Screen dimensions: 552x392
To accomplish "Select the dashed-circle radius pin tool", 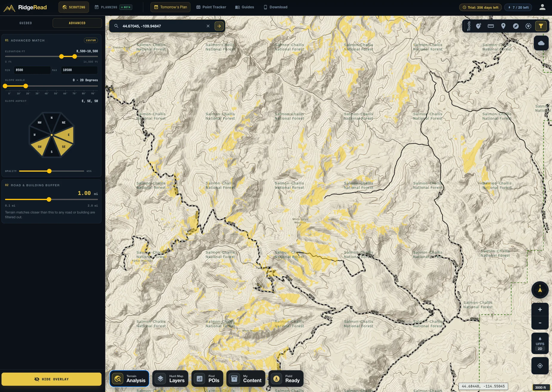I will [x=528, y=26].
